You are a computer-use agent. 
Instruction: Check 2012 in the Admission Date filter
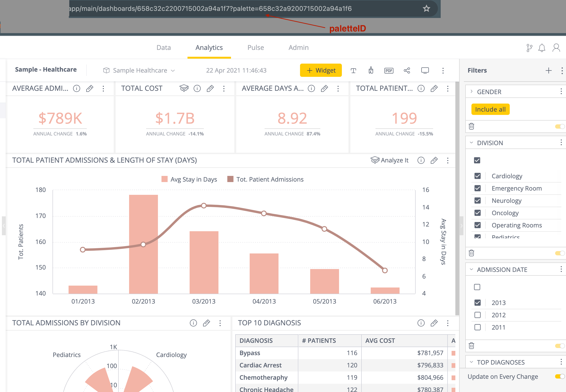(477, 315)
